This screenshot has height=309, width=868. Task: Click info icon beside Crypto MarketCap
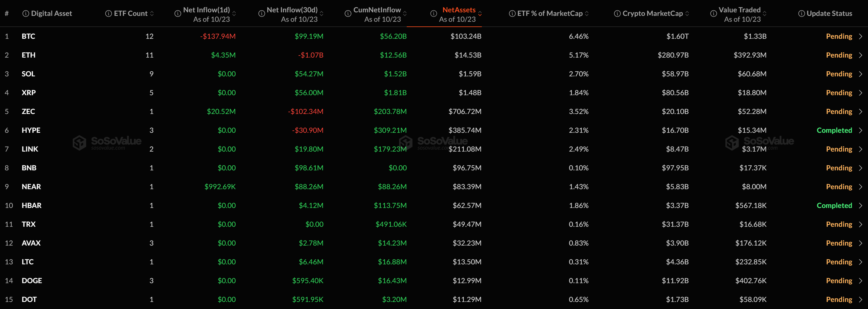617,14
